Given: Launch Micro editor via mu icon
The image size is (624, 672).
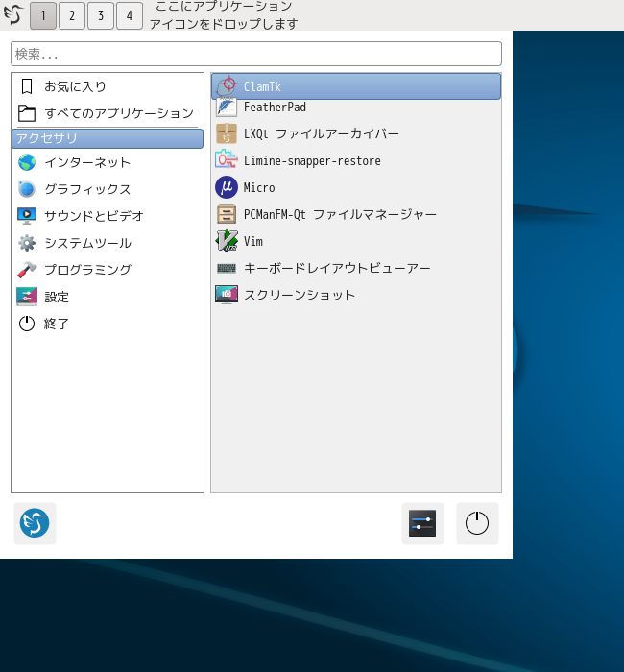Looking at the screenshot, I should click(227, 187).
